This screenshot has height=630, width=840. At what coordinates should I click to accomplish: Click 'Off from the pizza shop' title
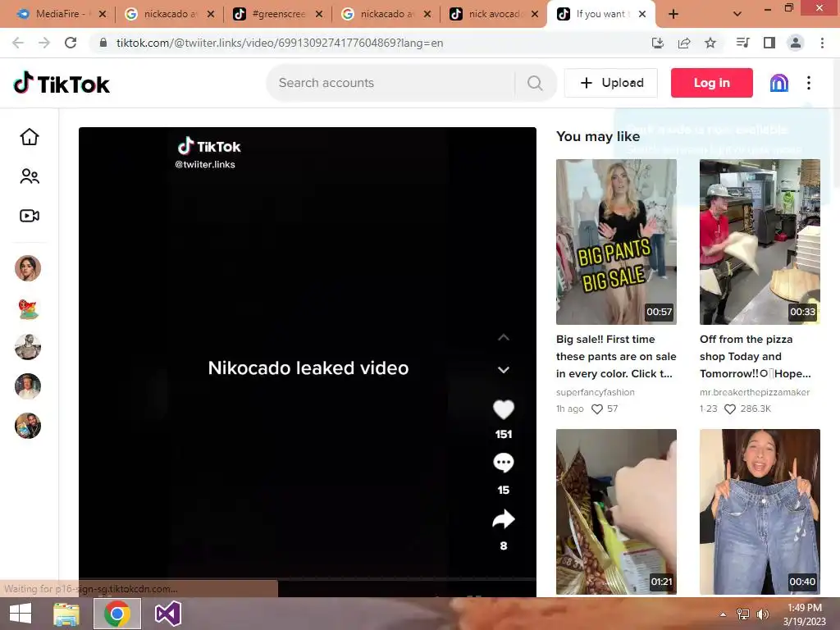coord(756,356)
